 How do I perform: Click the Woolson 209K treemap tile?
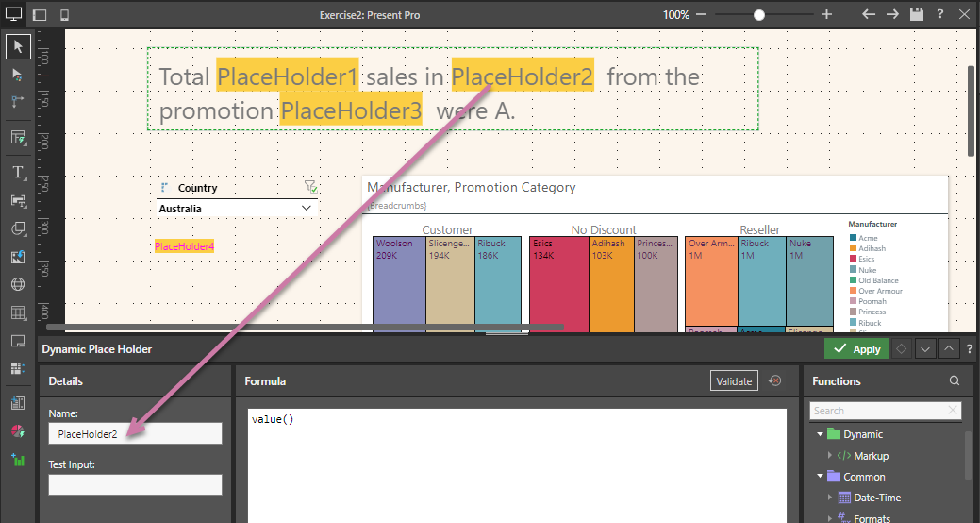(399, 283)
